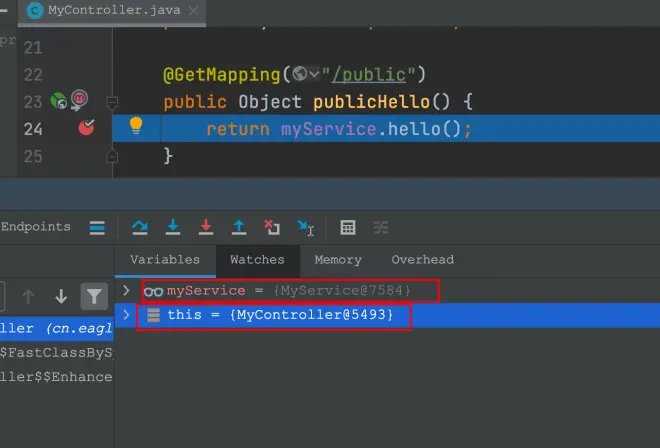Screen dimensions: 660x448
Task: Click the Step Into debugger icon
Action: (x=173, y=227)
